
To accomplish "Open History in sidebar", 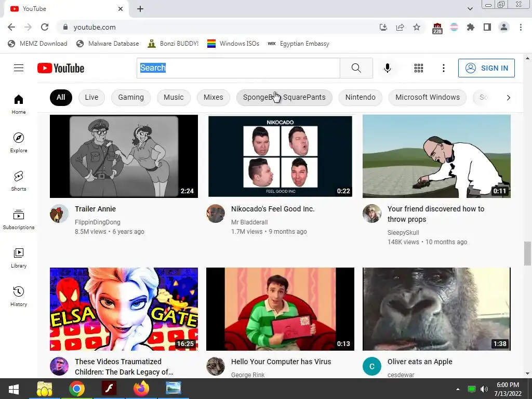I will coord(19,296).
